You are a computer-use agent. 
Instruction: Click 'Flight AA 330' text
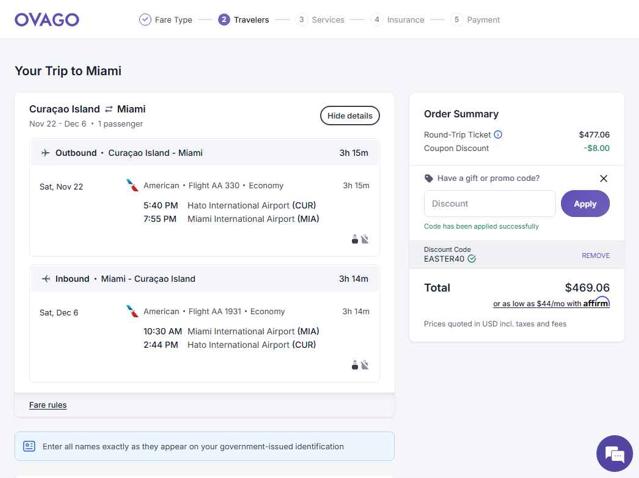214,185
